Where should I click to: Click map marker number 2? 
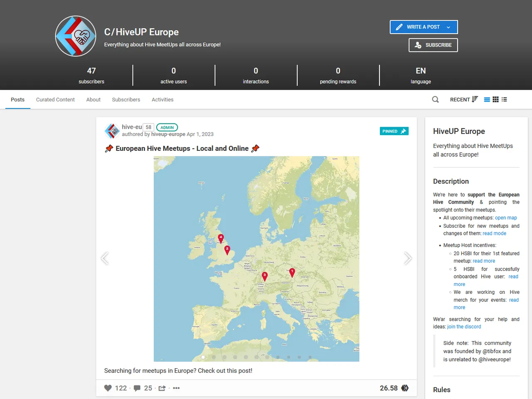point(227,250)
